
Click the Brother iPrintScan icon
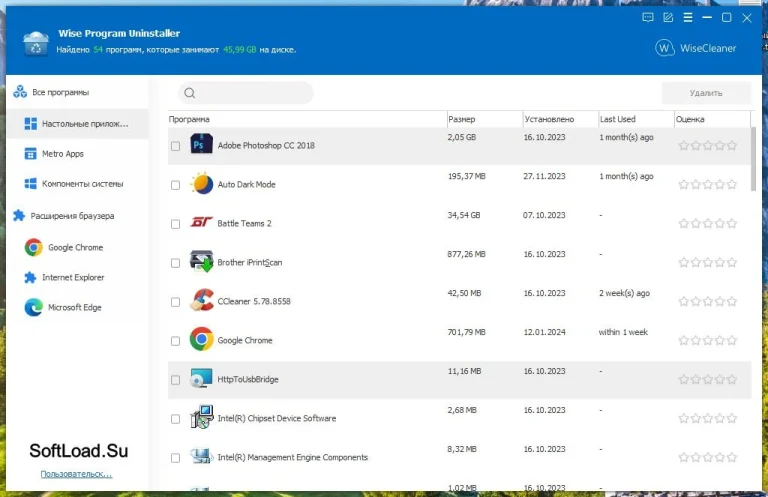[x=201, y=261]
